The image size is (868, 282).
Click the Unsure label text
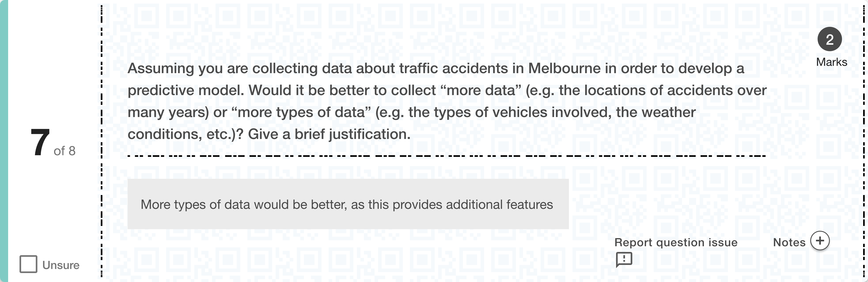pyautogui.click(x=61, y=266)
